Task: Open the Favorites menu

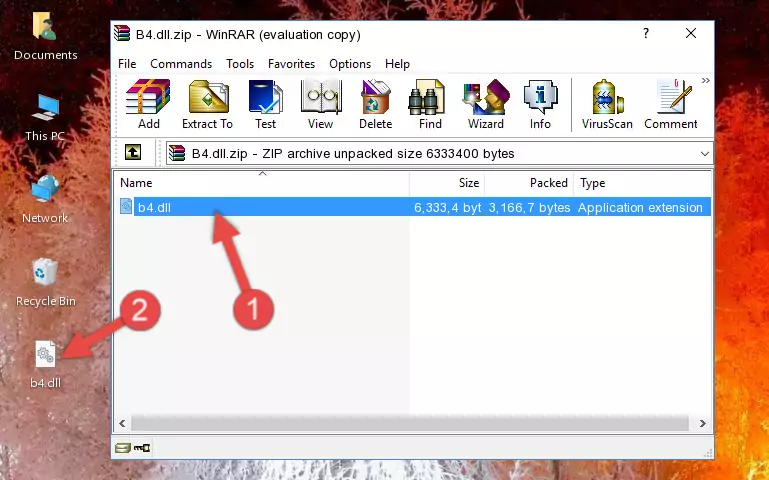Action: (291, 64)
